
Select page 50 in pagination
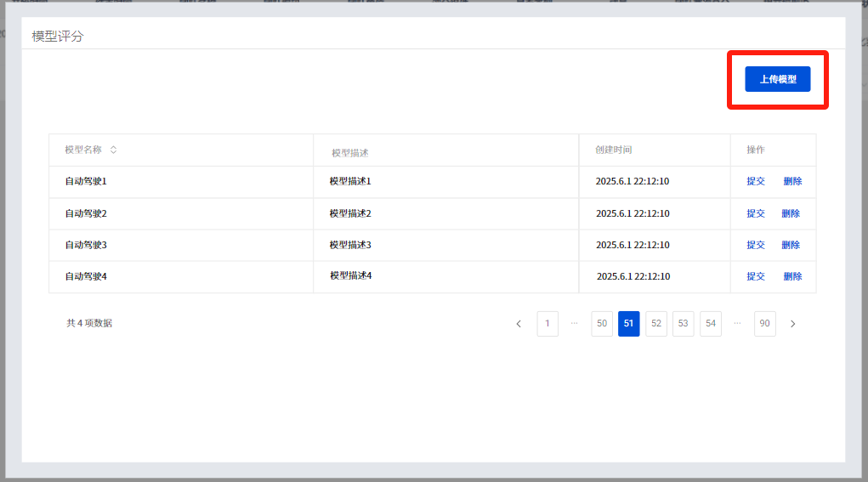[x=602, y=324]
